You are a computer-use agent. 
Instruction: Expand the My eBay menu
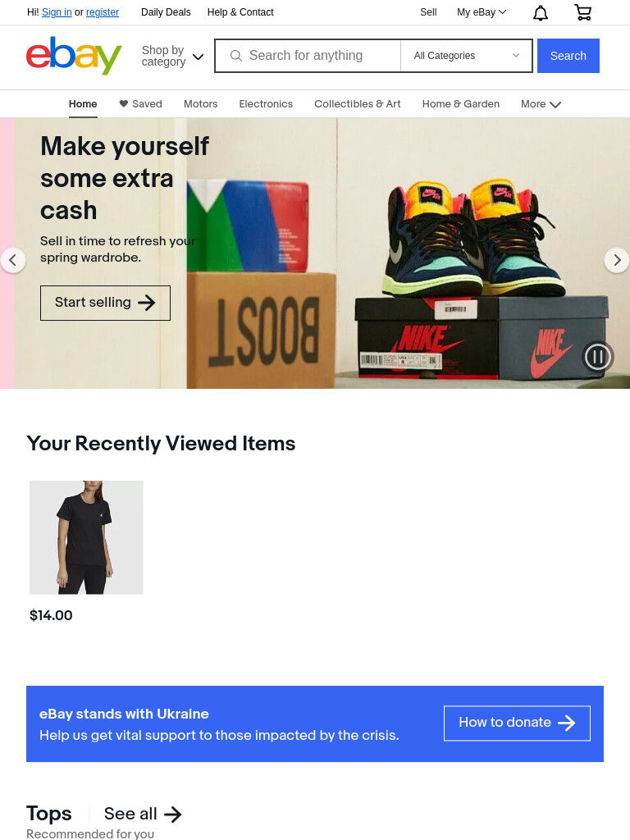[x=481, y=12]
